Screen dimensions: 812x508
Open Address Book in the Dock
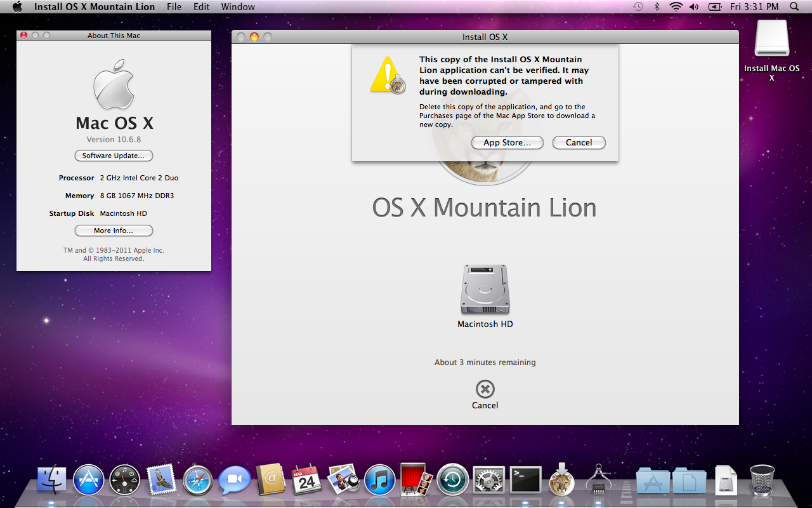click(x=271, y=480)
